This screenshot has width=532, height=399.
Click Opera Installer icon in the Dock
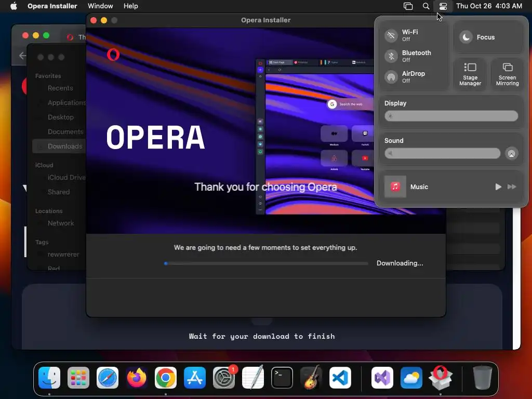441,378
